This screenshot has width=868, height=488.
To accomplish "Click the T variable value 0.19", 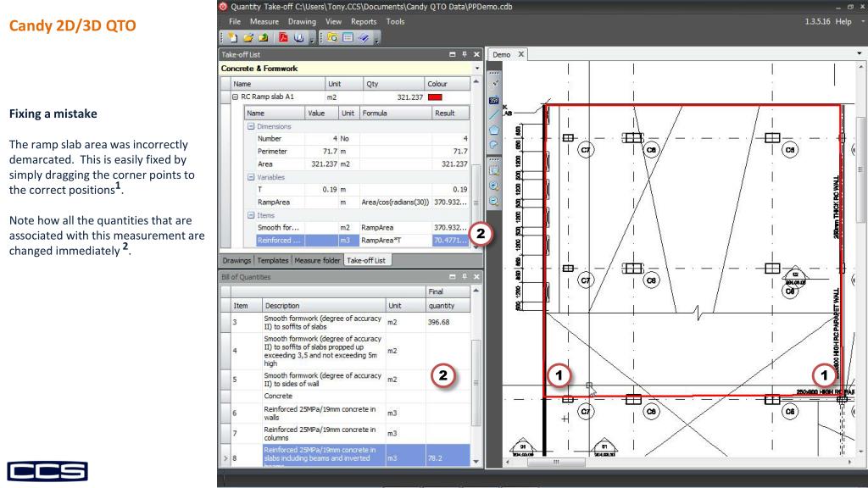I will (x=321, y=189).
